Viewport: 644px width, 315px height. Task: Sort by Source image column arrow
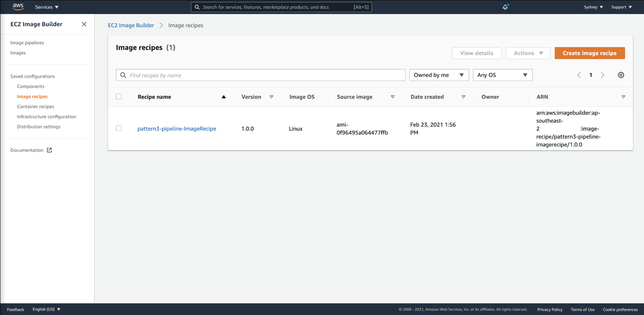pyautogui.click(x=392, y=97)
